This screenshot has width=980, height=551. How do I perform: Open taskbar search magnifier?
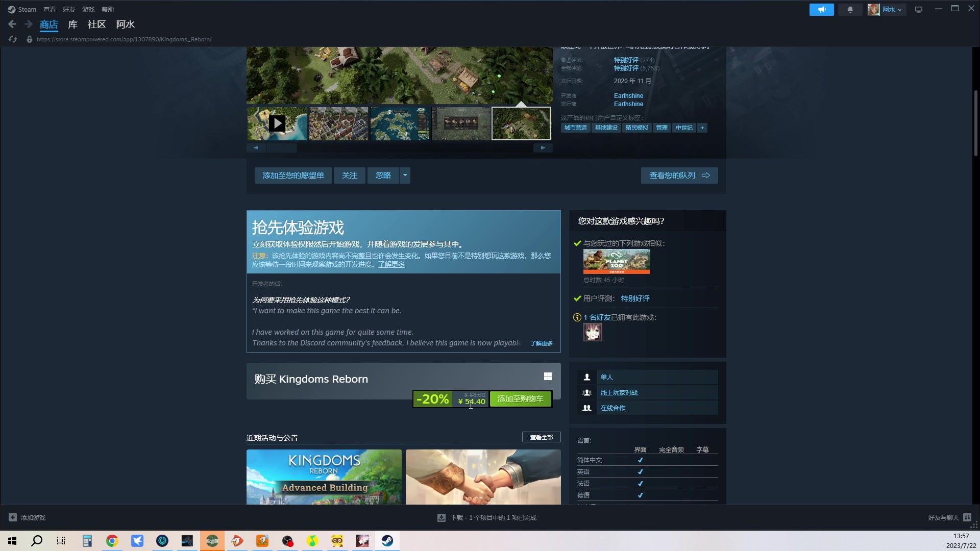point(37,541)
